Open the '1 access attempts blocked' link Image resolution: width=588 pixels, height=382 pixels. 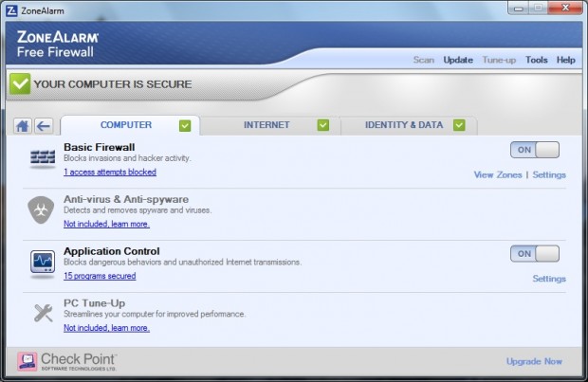pyautogui.click(x=110, y=173)
